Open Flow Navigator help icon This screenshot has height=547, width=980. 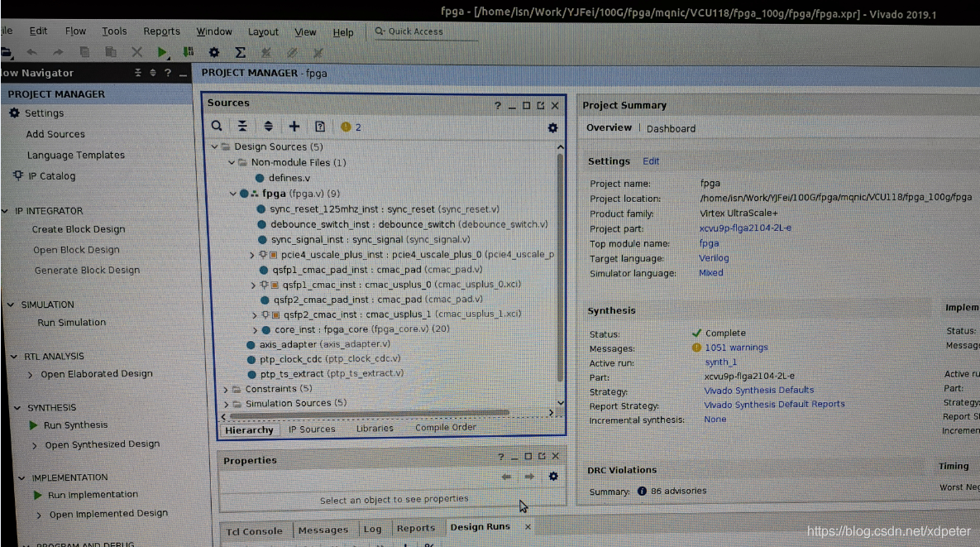click(168, 73)
